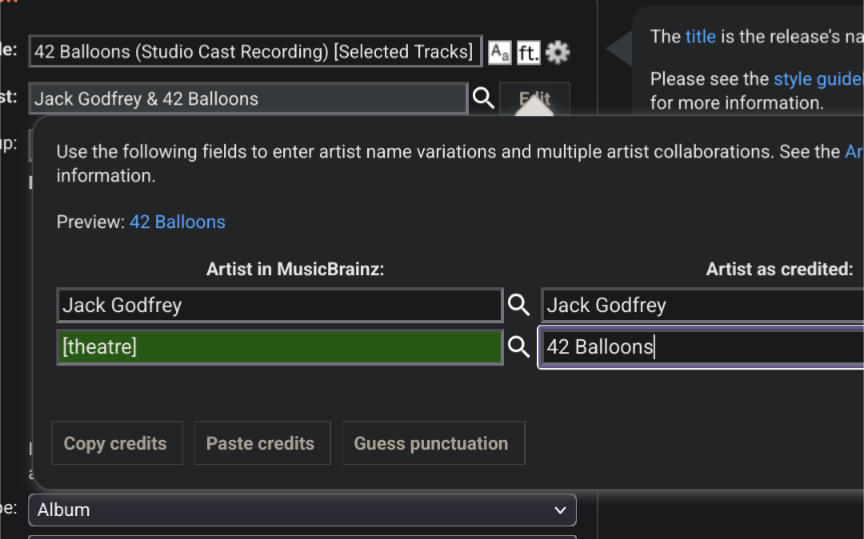Viewport: 864px width, 539px height.
Task: Open guess case options gear icon
Action: pos(557,52)
